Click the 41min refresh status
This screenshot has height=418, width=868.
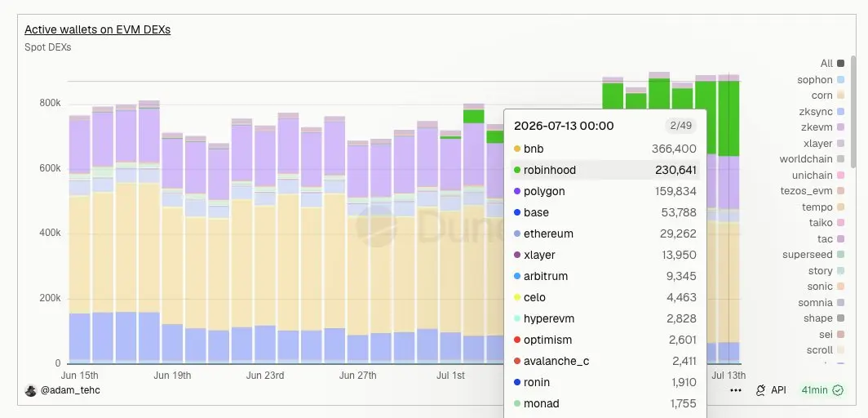[822, 390]
